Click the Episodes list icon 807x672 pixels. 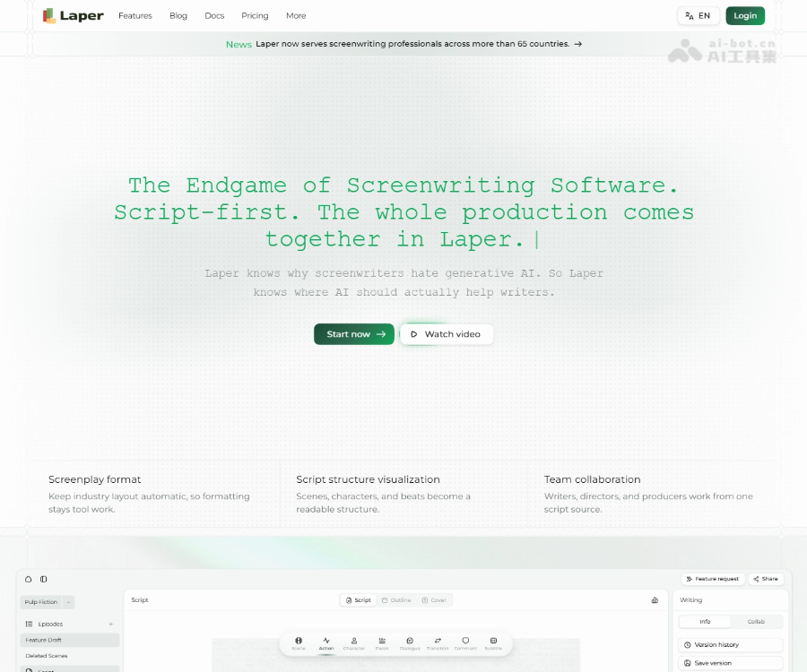(29, 625)
